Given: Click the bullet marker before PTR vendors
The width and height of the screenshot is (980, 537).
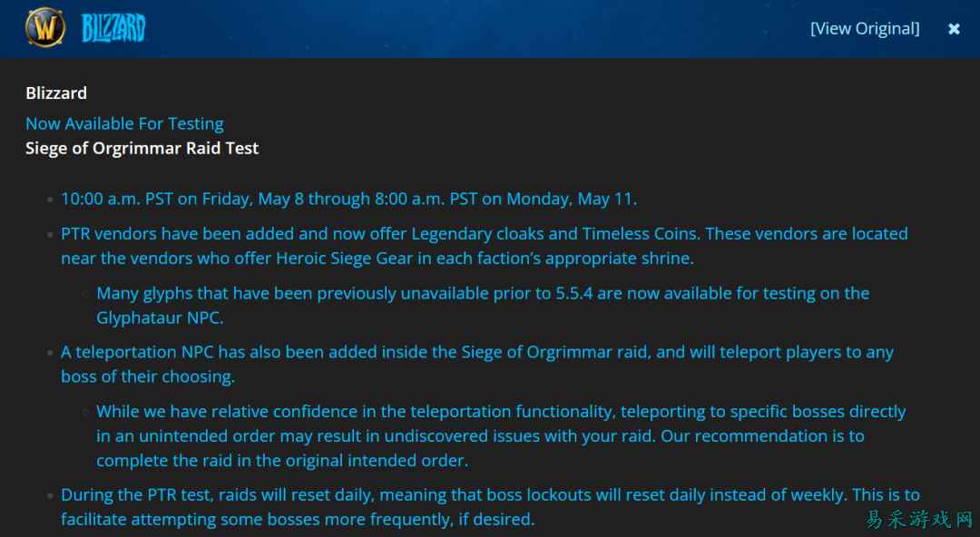Looking at the screenshot, I should 50,234.
